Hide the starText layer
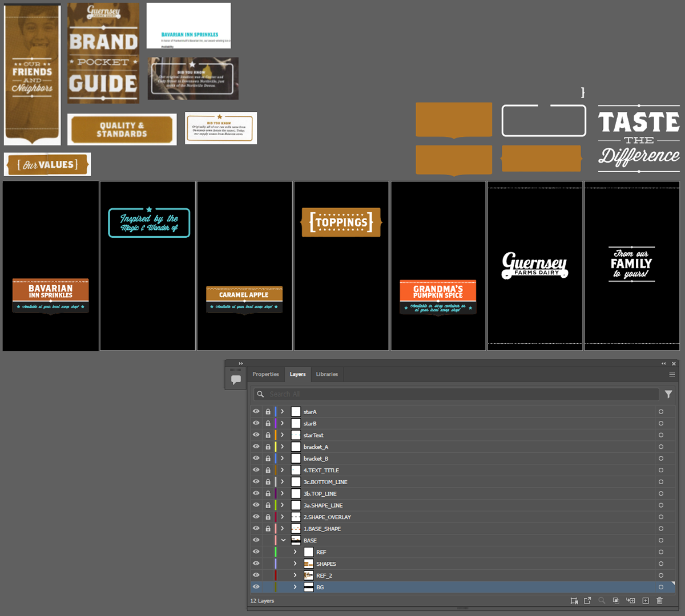 point(256,435)
